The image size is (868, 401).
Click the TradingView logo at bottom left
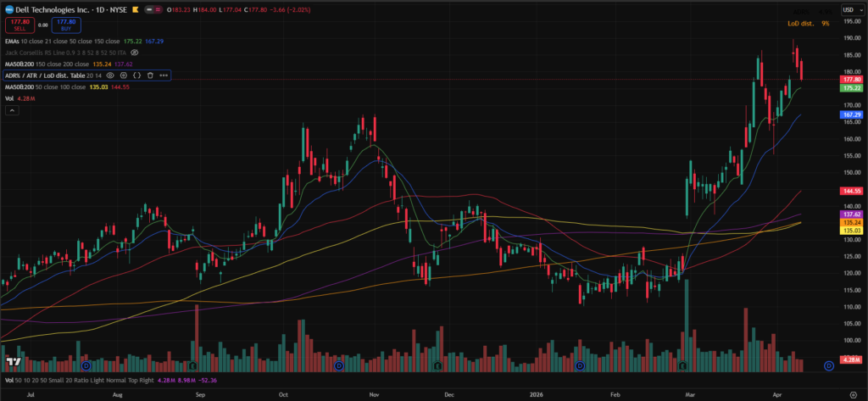12,363
